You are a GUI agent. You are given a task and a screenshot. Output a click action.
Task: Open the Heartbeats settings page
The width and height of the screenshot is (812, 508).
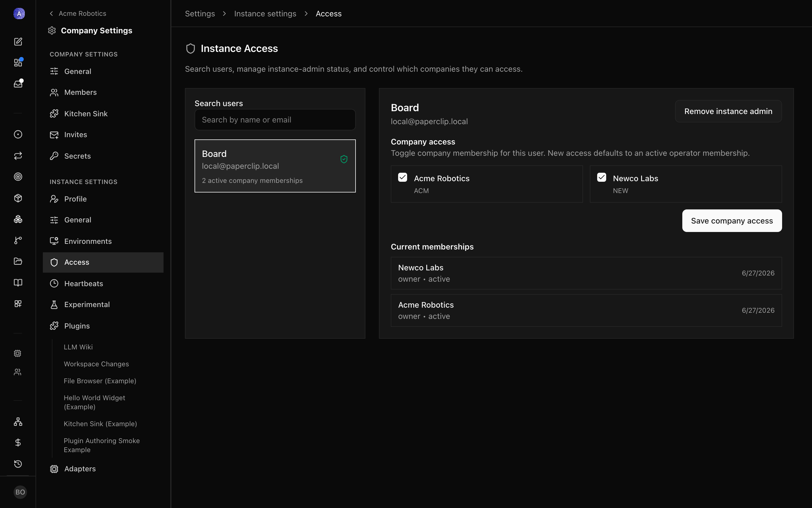[x=103, y=284]
